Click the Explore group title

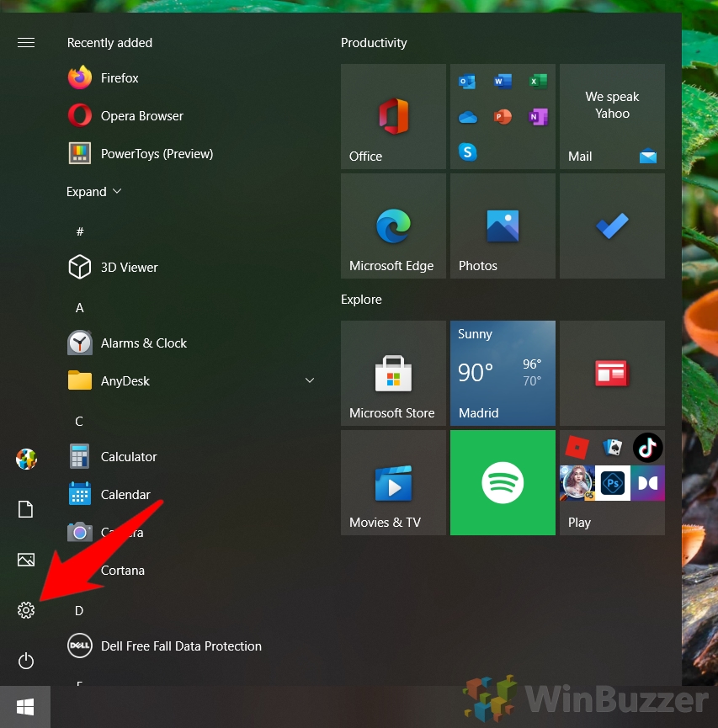[361, 300]
